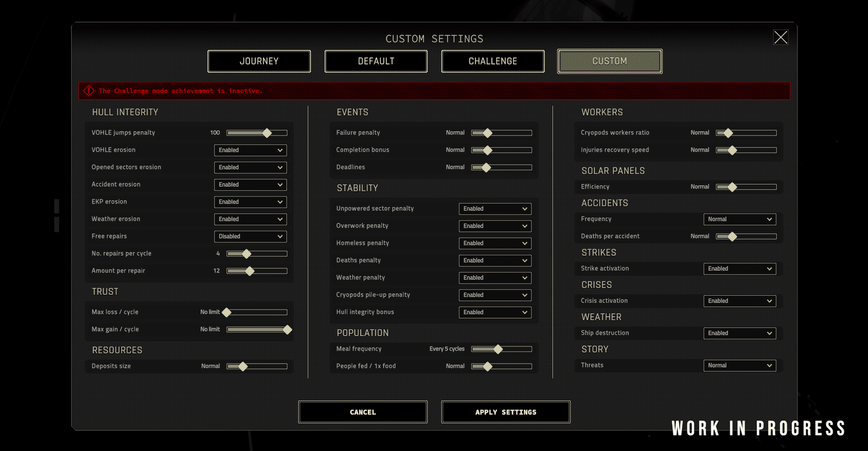Open the Accidents Frequency dropdown
Image resolution: width=868 pixels, height=451 pixels.
740,219
